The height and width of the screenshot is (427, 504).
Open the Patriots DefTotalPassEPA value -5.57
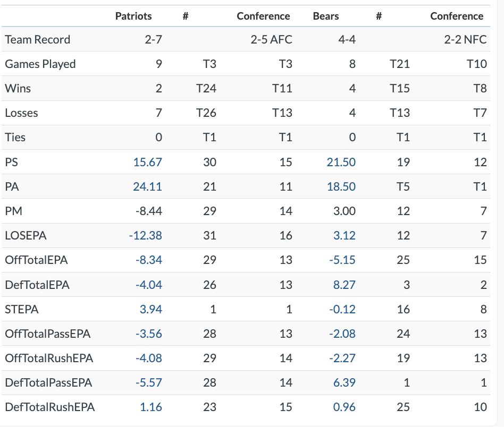[x=148, y=382]
